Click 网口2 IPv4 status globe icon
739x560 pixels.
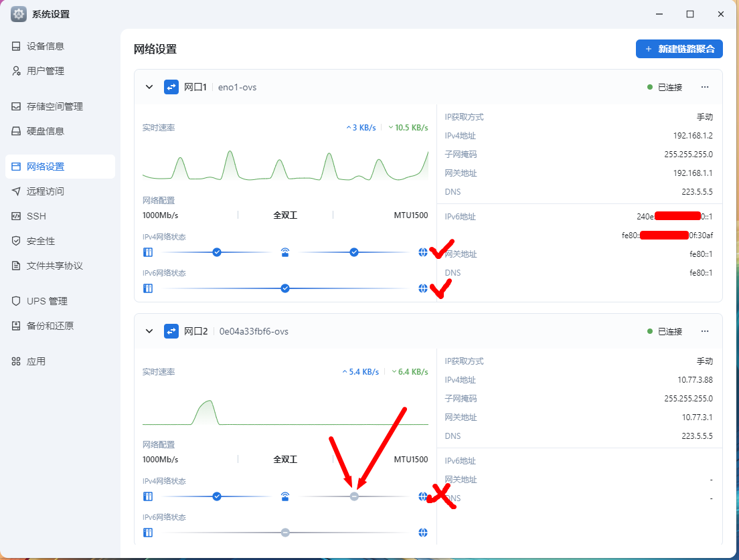pyautogui.click(x=423, y=496)
